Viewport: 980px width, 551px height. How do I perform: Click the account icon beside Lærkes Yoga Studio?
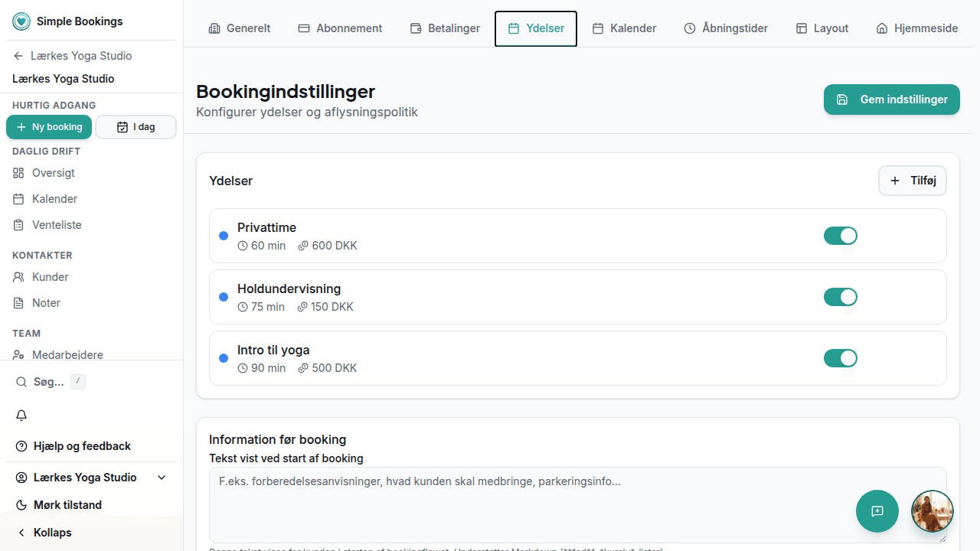21,478
